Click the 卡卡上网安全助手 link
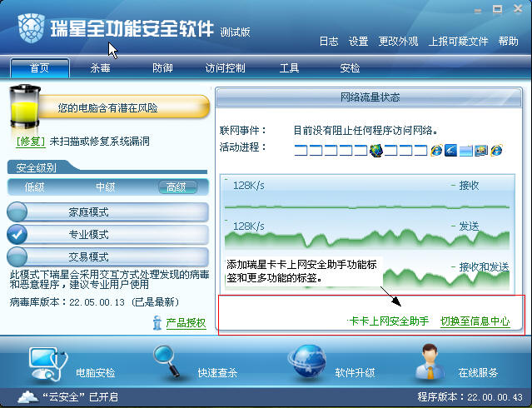532x408 pixels. pyautogui.click(x=389, y=321)
